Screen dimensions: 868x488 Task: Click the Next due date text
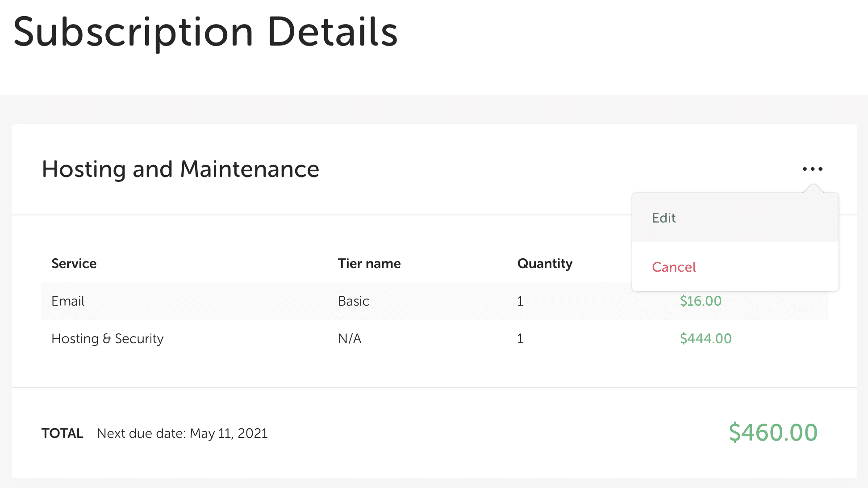[141, 433]
